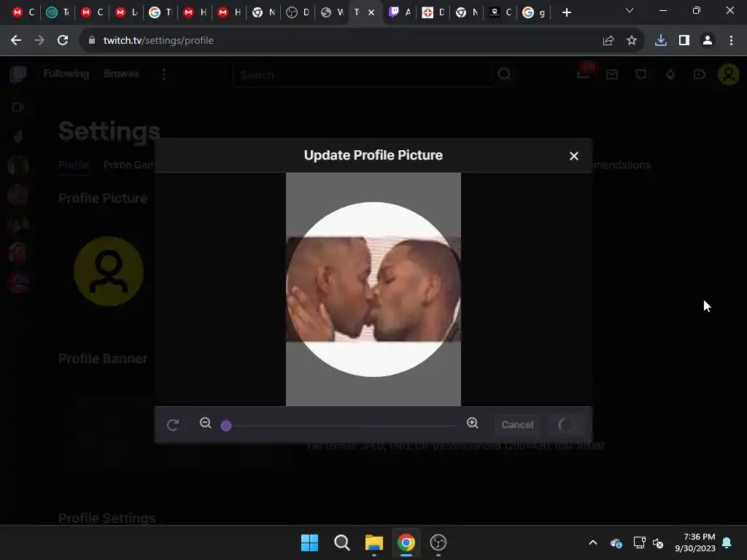
Task: Open Chrome downloads
Action: [x=660, y=41]
